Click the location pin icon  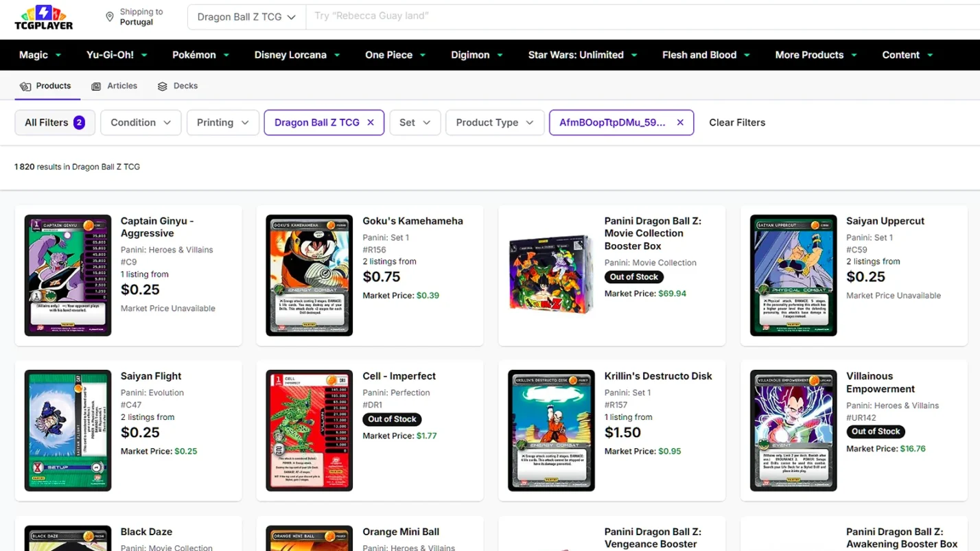click(x=110, y=17)
